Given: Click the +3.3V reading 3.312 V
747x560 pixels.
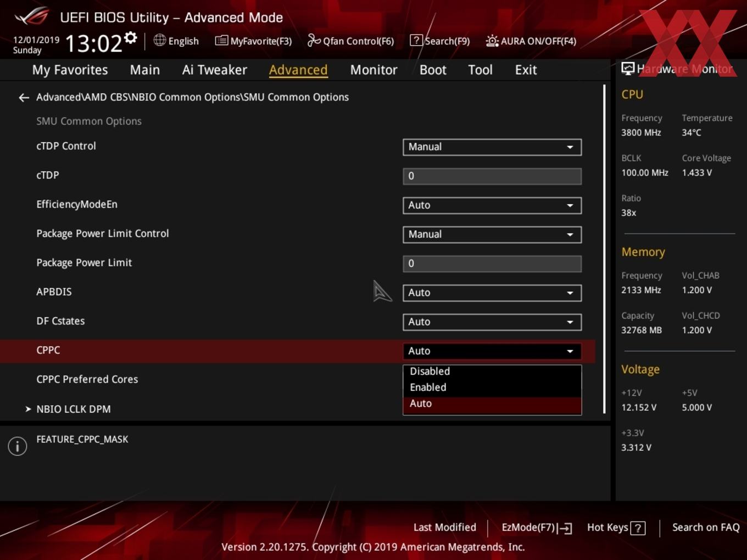Looking at the screenshot, I should (x=636, y=448).
